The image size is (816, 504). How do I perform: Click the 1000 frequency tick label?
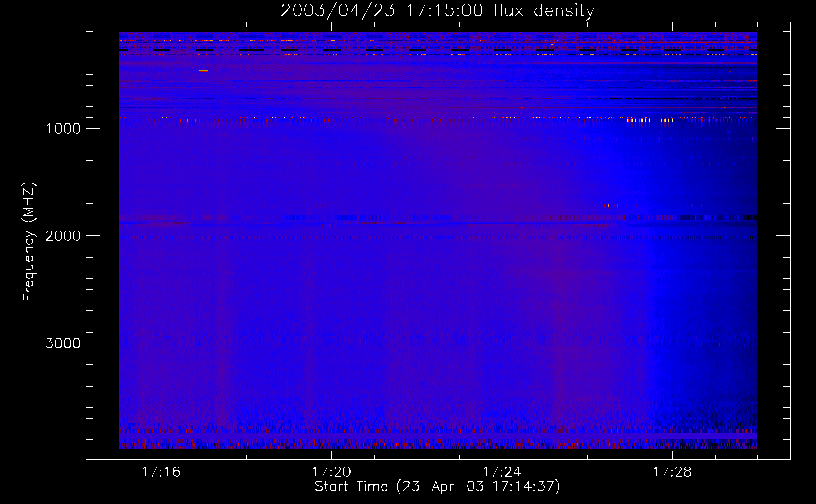point(63,129)
